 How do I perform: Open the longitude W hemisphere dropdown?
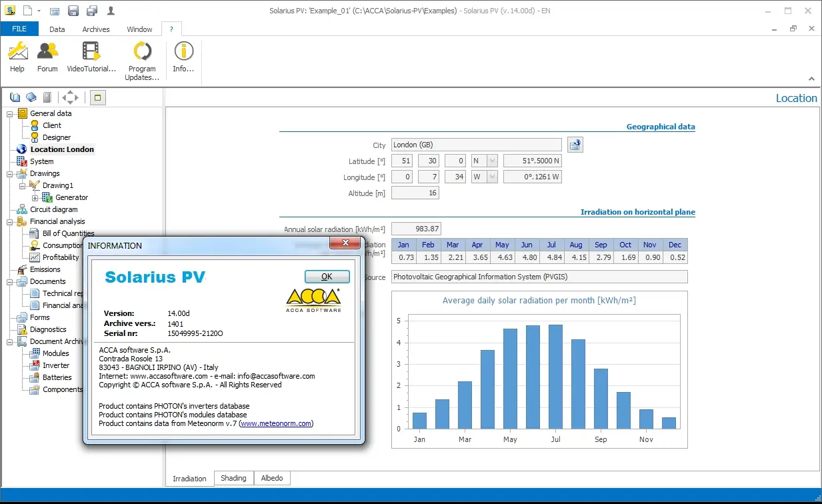pos(492,177)
